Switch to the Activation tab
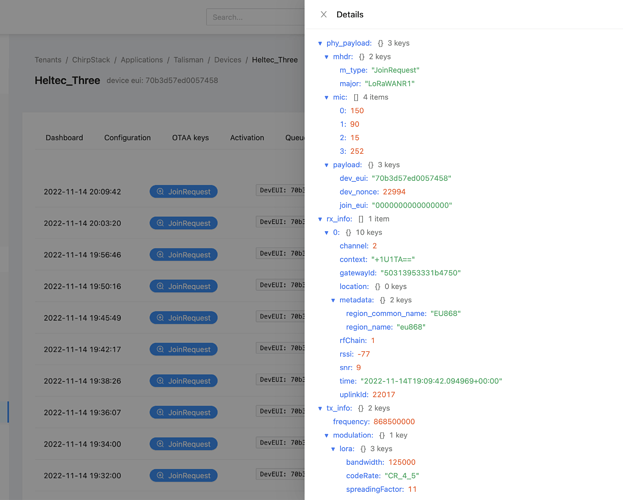The image size is (623, 500). tap(247, 138)
